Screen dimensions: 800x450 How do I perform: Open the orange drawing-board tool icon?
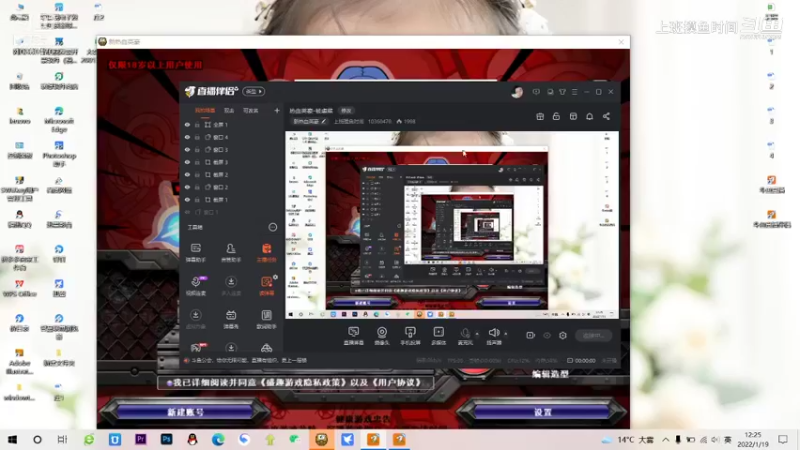click(x=266, y=286)
